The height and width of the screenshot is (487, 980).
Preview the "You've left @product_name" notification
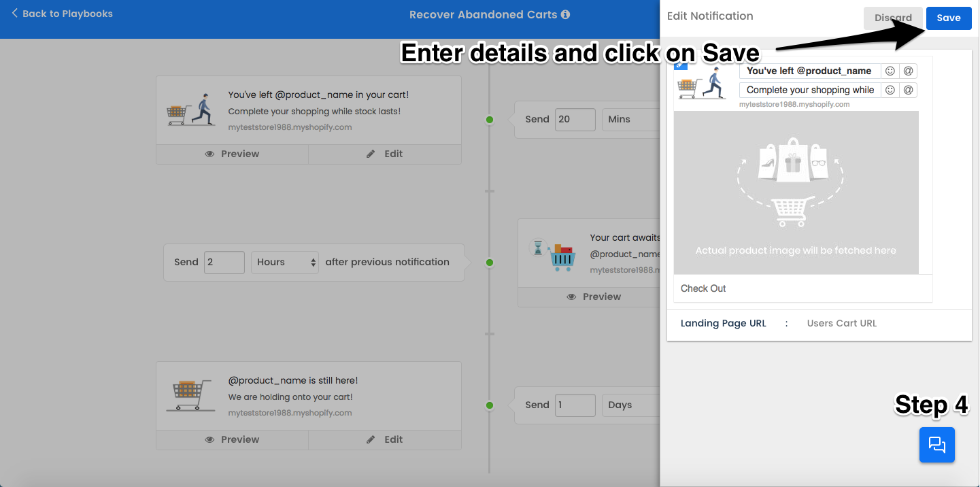coord(232,154)
